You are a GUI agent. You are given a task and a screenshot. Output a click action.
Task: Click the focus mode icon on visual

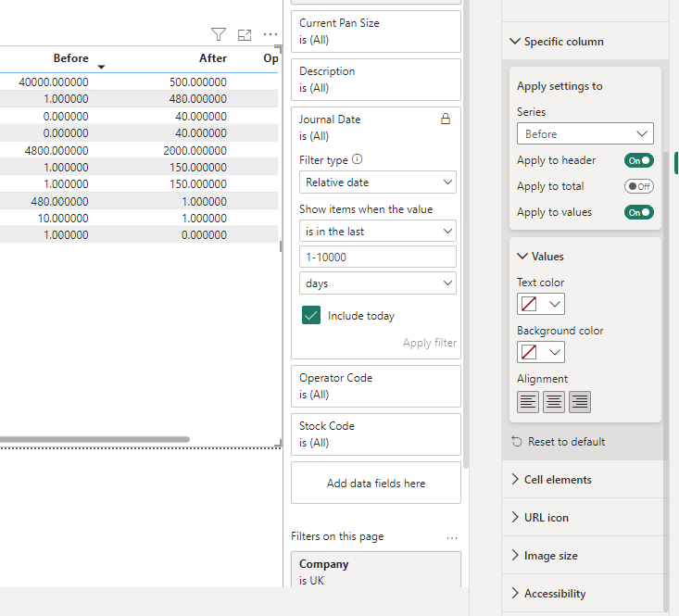[x=245, y=34]
